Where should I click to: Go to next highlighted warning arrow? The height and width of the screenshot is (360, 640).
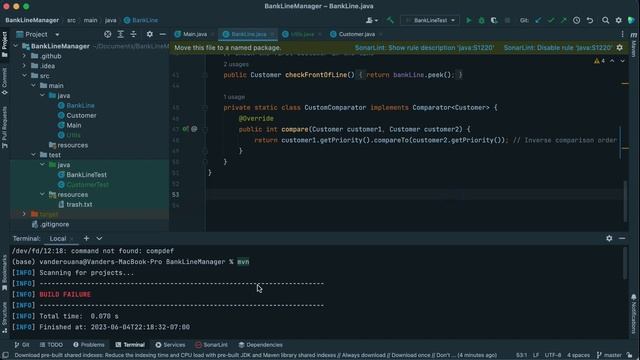point(622,61)
